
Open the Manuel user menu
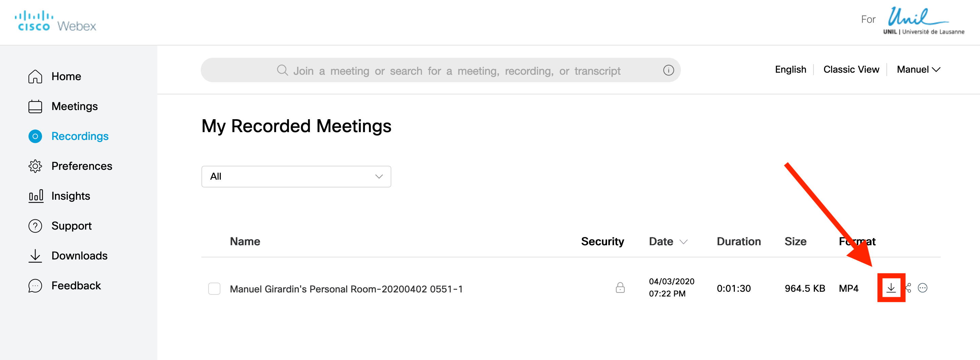pos(918,70)
